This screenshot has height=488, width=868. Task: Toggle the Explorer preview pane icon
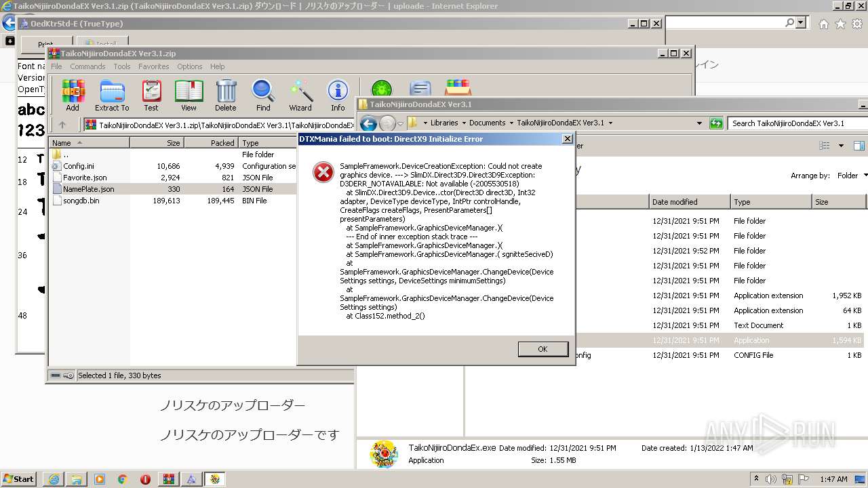point(859,146)
